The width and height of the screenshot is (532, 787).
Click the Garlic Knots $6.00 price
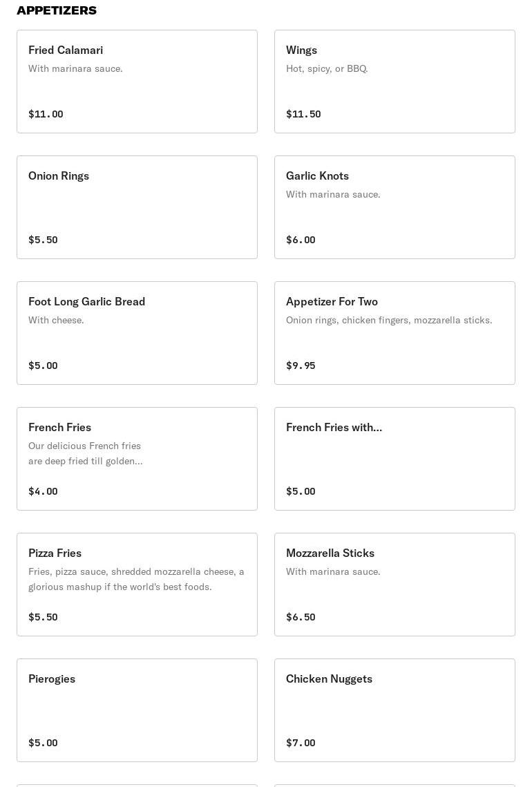[301, 240]
